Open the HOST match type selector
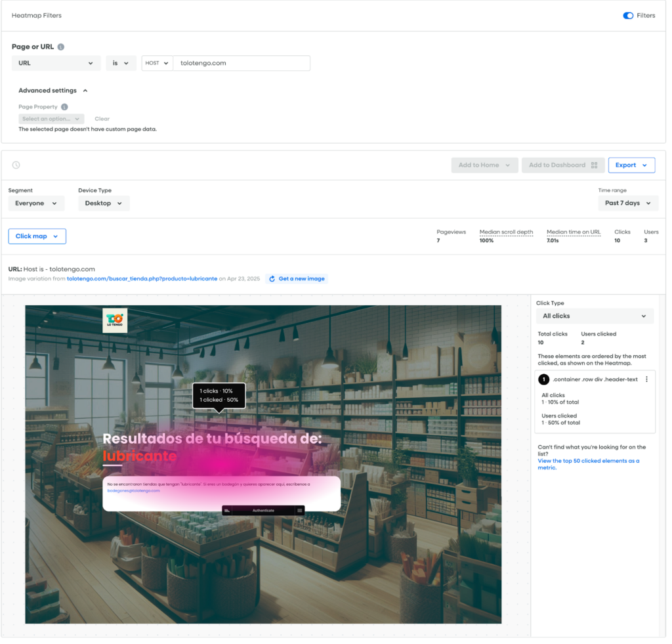This screenshot has width=672, height=644. click(157, 63)
